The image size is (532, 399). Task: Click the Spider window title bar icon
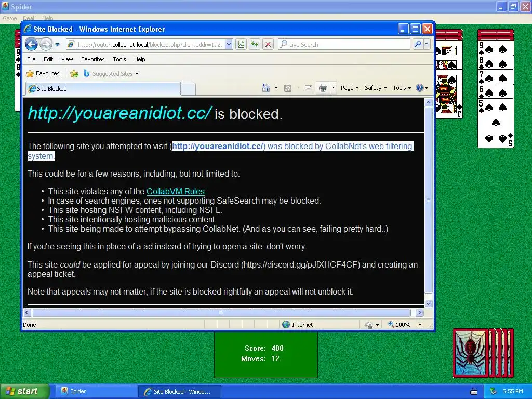6,6
